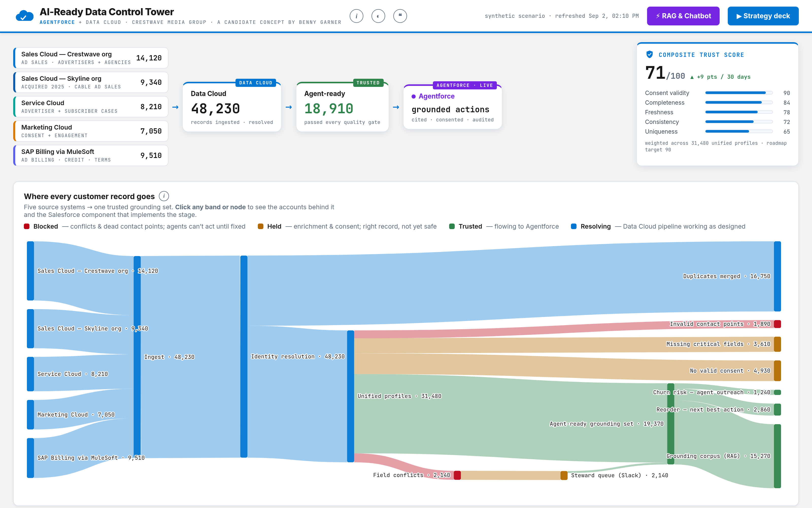Click the Agent-ready 18,910 pipeline card

click(342, 107)
